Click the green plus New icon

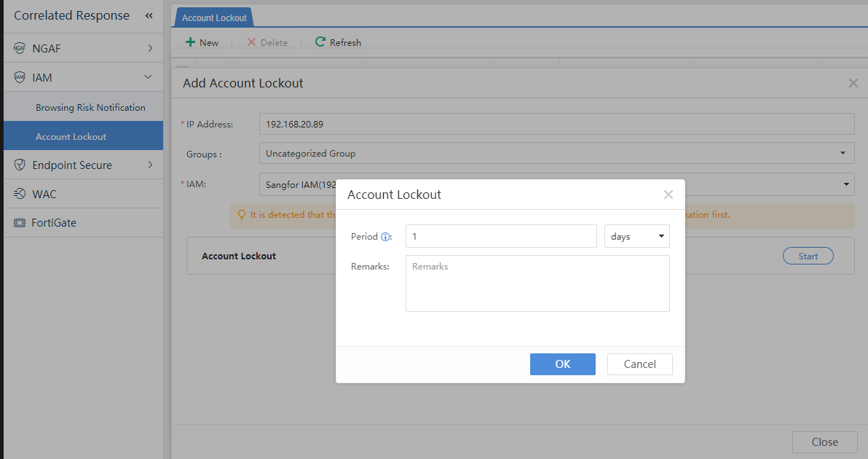[x=190, y=42]
